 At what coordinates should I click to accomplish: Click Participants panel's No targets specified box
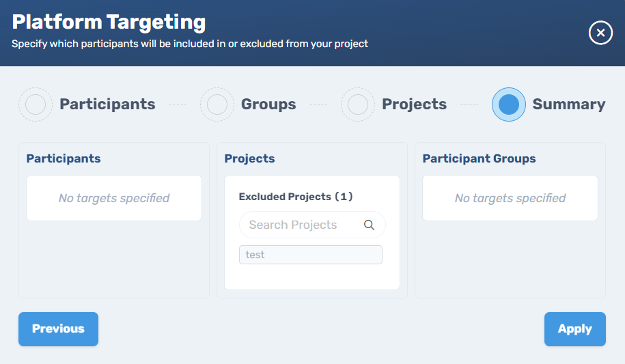114,198
